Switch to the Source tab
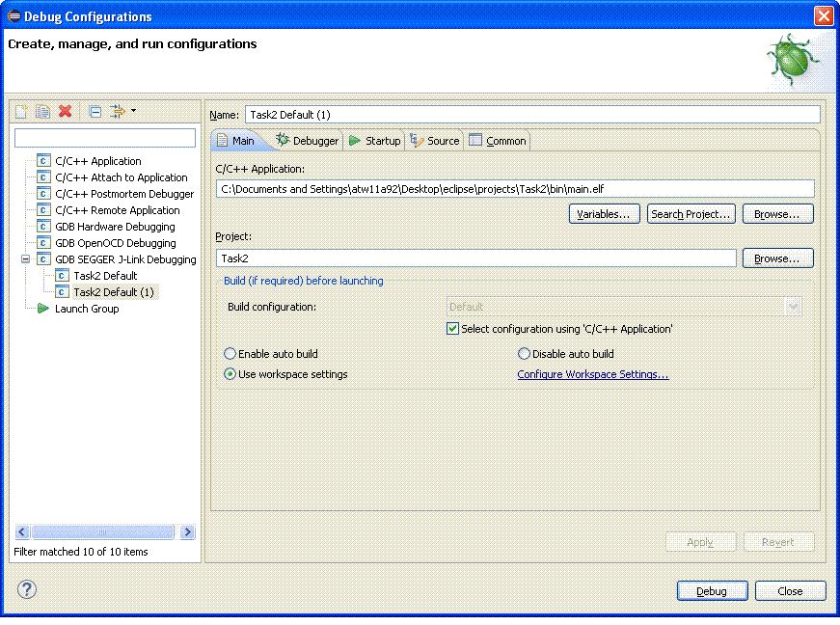This screenshot has width=840, height=625. click(x=435, y=140)
